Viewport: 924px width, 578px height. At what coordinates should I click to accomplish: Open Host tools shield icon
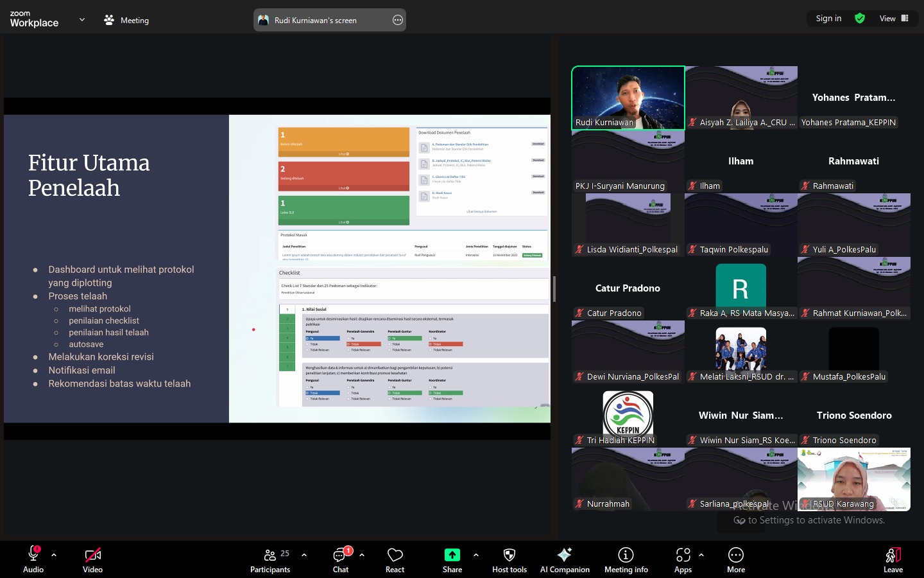pos(509,560)
